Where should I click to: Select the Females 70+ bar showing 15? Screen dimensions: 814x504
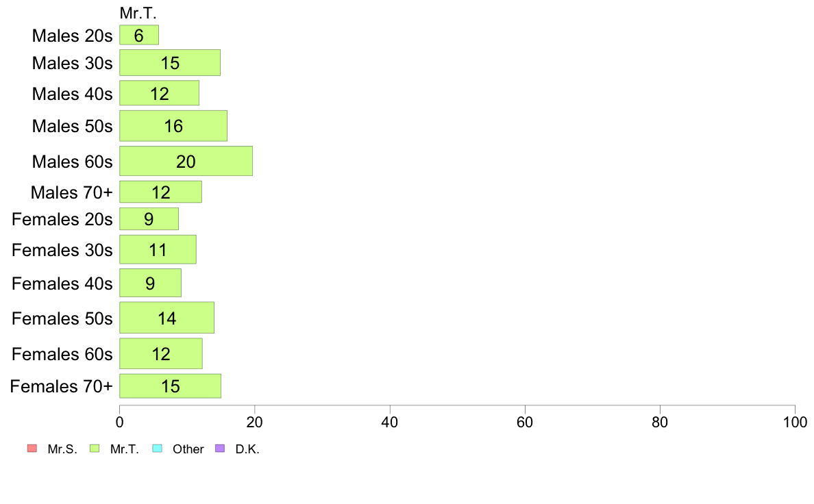coord(171,386)
